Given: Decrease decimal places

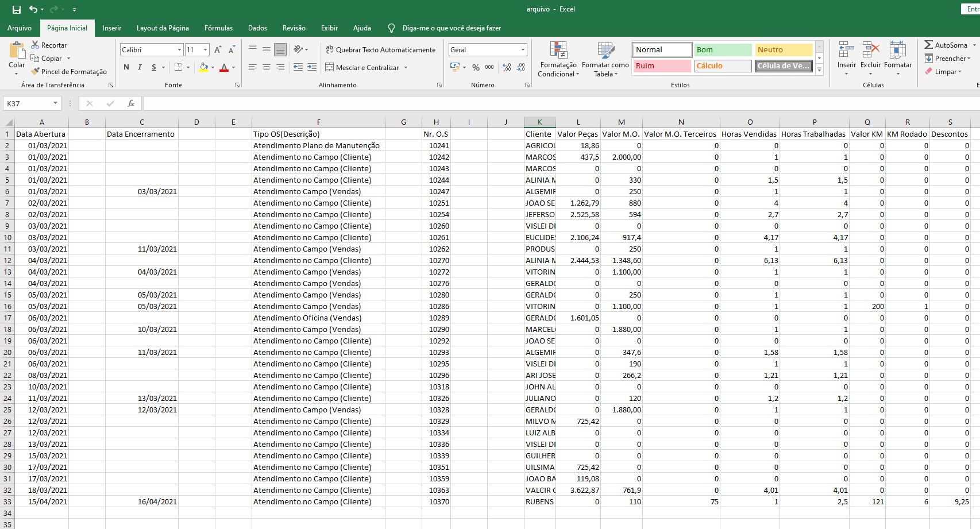Looking at the screenshot, I should 520,67.
